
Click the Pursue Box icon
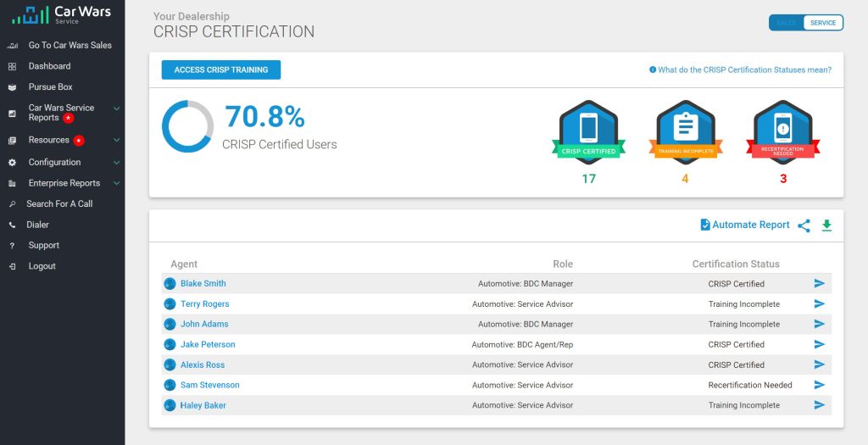click(12, 87)
